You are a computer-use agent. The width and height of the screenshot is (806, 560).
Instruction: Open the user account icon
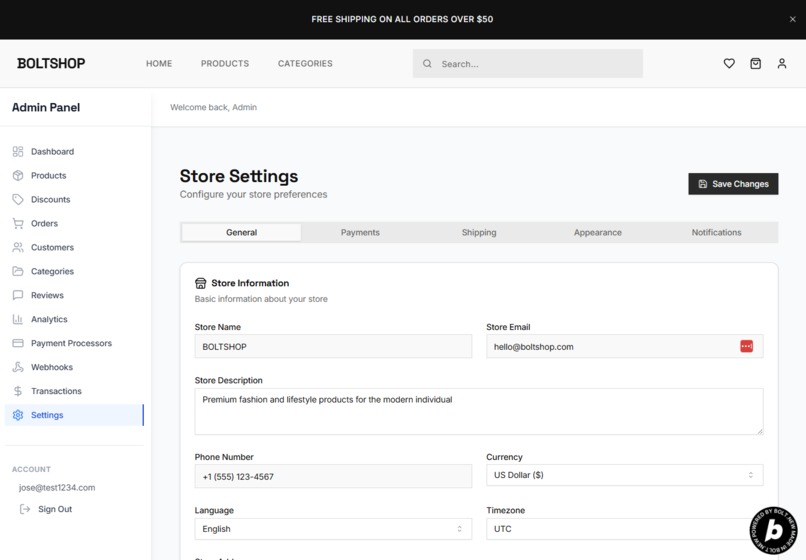(781, 63)
